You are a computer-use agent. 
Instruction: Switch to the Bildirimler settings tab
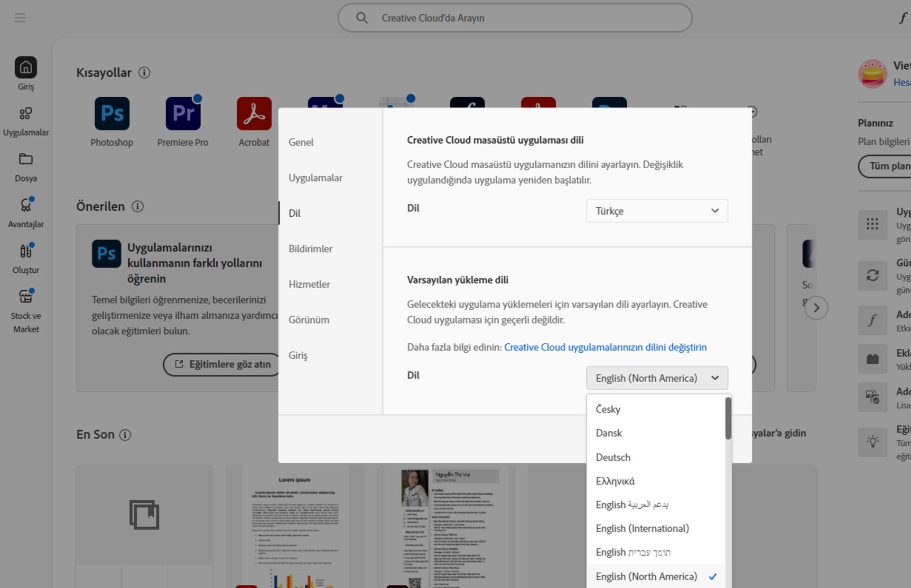coord(310,249)
